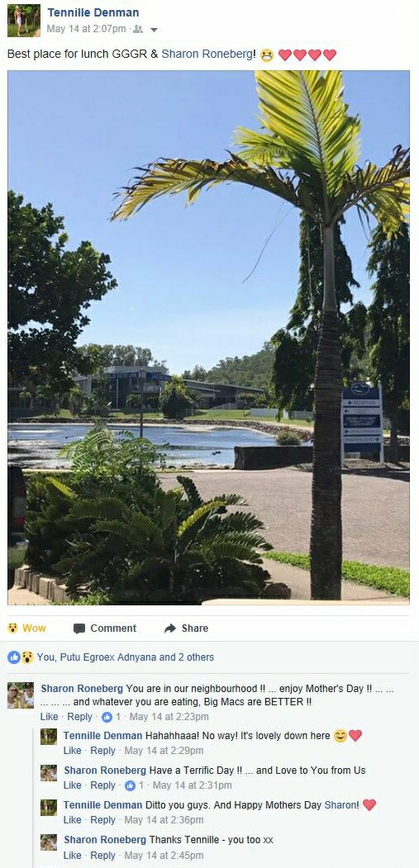Click the Share arrow icon
Viewport: 419px width, 868px height.
169,628
